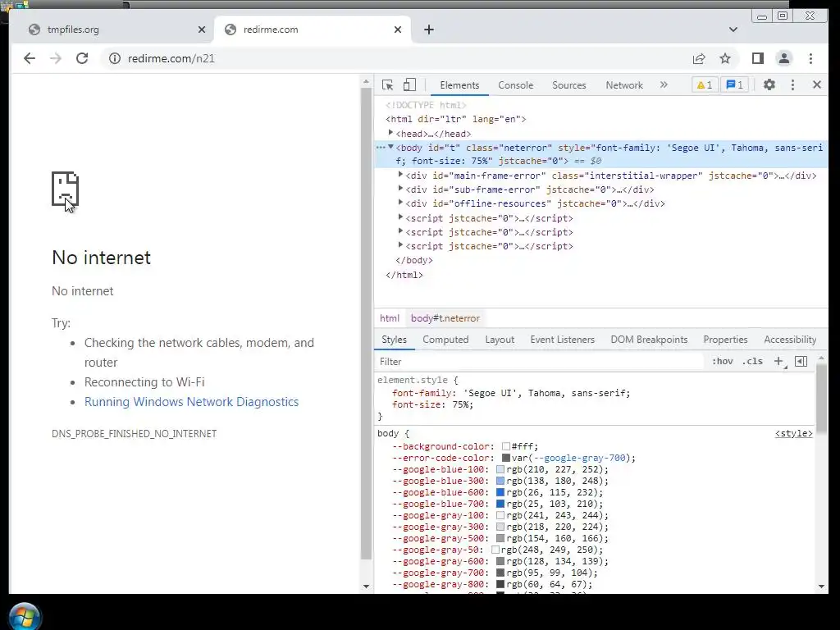Select html in the breadcrumb bar
Screen dimensions: 840x630
[390, 318]
